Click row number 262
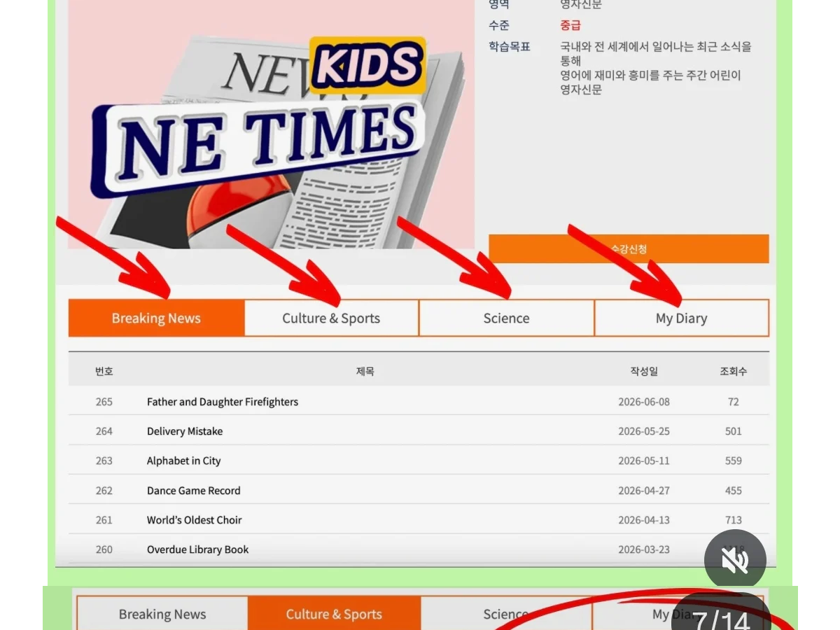The image size is (840, 630). (104, 491)
